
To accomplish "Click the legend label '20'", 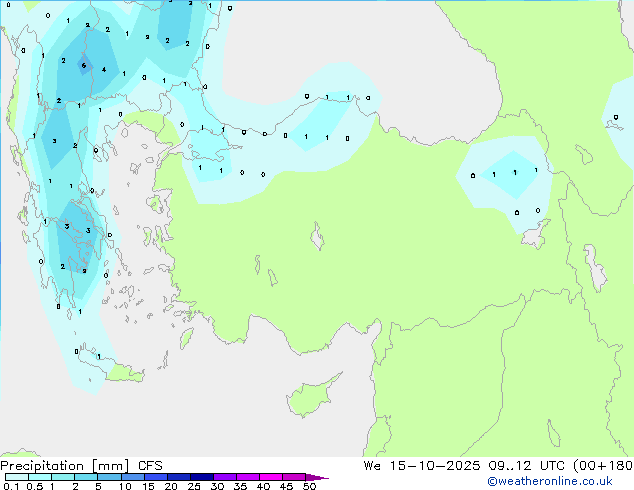I will point(171,486).
